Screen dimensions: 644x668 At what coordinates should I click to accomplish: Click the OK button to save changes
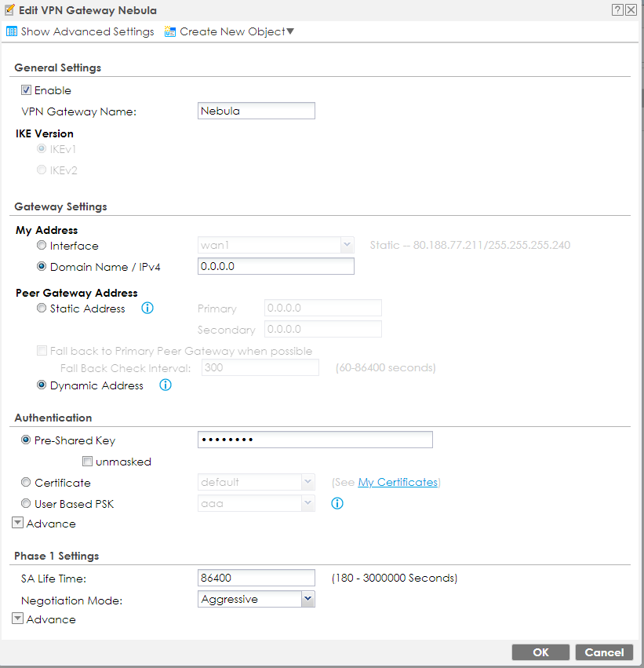tap(540, 652)
